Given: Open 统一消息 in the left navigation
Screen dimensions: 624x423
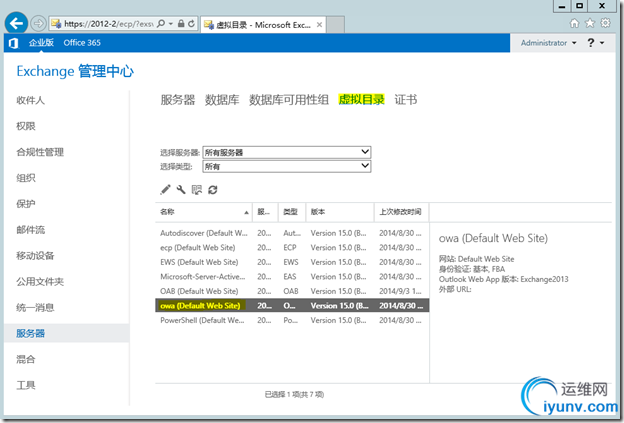Looking at the screenshot, I should click(35, 308).
